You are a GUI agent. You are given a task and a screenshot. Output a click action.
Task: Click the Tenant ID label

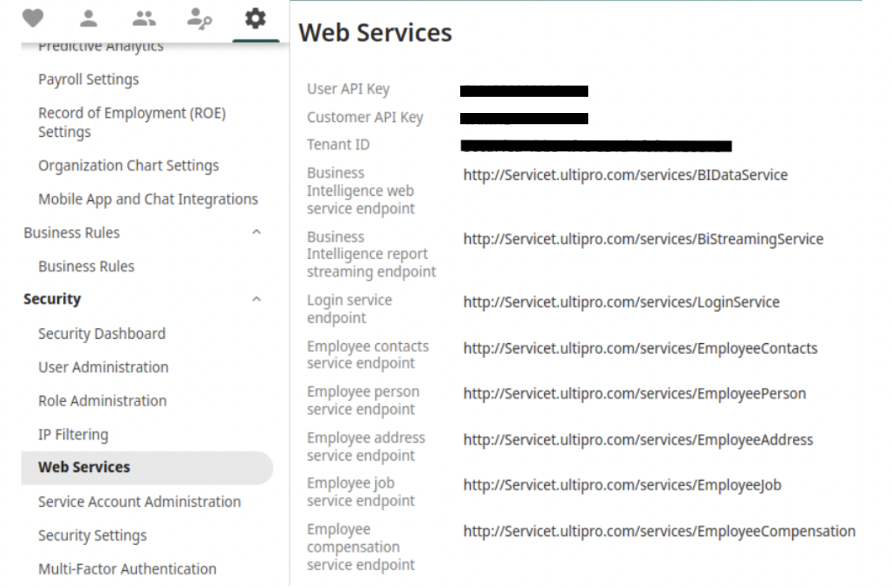[339, 145]
